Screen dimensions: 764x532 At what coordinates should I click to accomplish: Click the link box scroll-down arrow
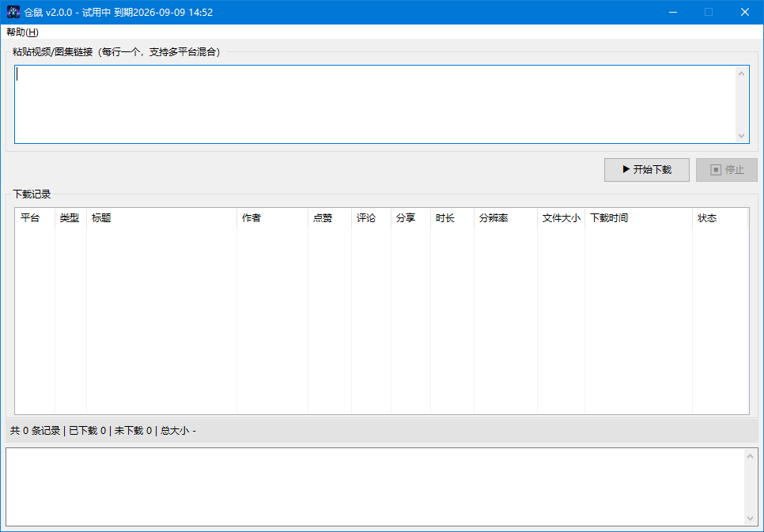(x=742, y=135)
